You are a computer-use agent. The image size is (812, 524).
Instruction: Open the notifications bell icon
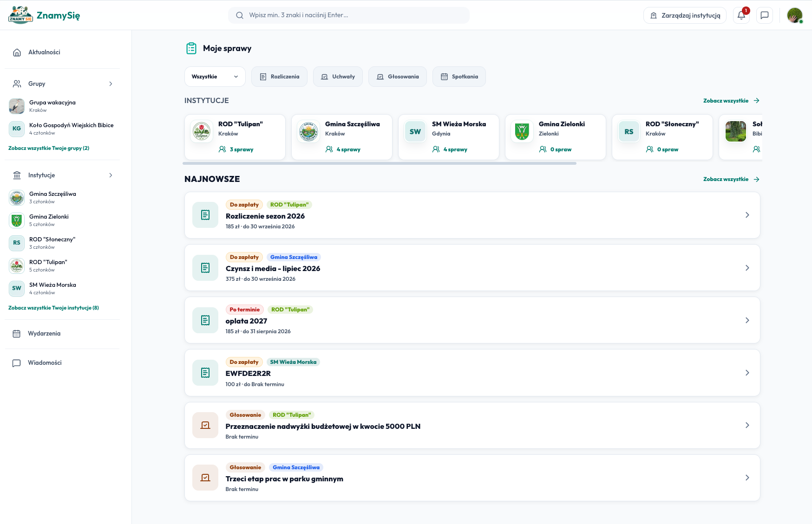coord(741,15)
